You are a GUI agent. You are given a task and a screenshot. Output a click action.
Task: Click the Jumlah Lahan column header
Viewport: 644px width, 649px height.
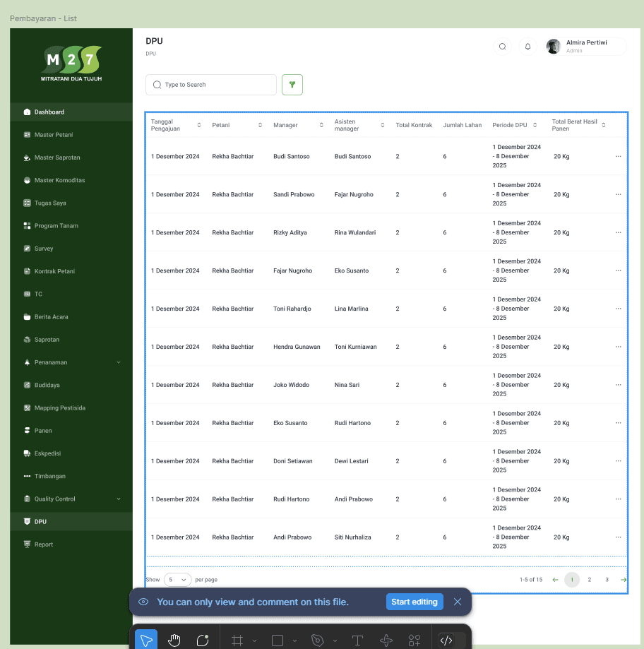463,125
